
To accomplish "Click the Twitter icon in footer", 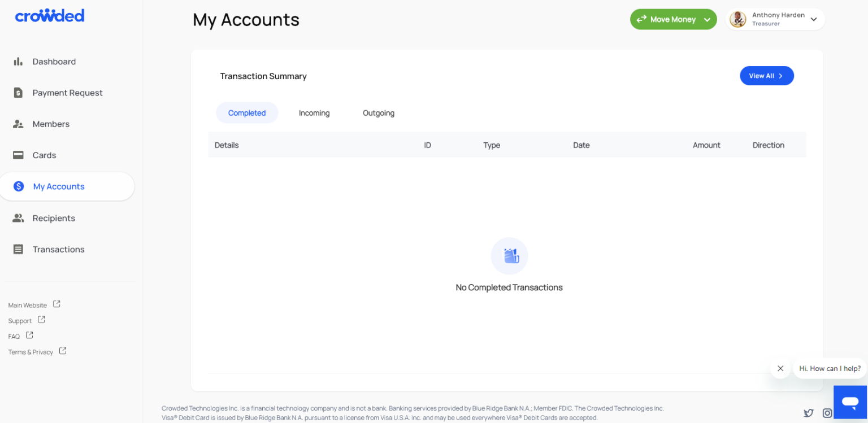I will tap(808, 413).
